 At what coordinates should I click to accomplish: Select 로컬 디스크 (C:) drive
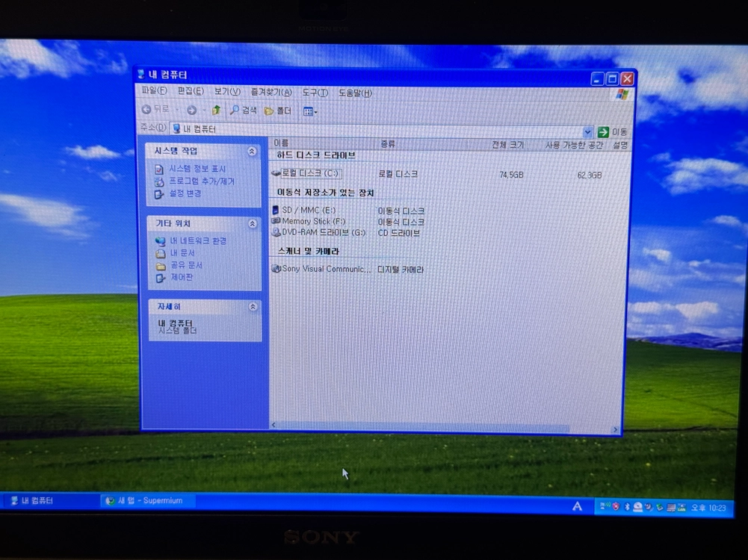pos(306,173)
